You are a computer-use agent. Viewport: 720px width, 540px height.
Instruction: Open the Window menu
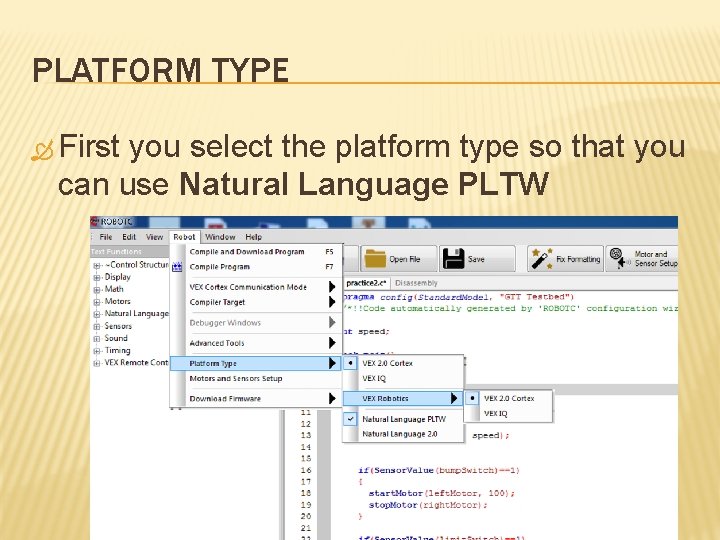tap(220, 237)
